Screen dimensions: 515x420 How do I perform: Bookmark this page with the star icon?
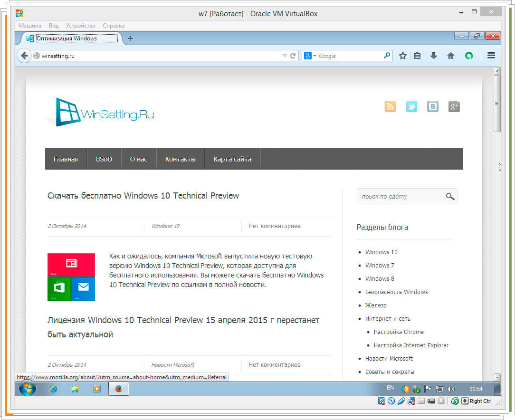403,56
